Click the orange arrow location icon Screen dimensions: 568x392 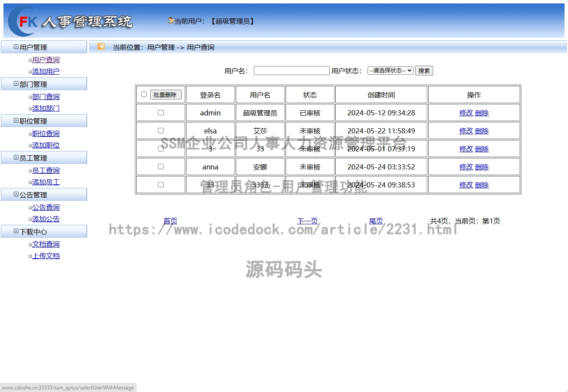click(101, 46)
